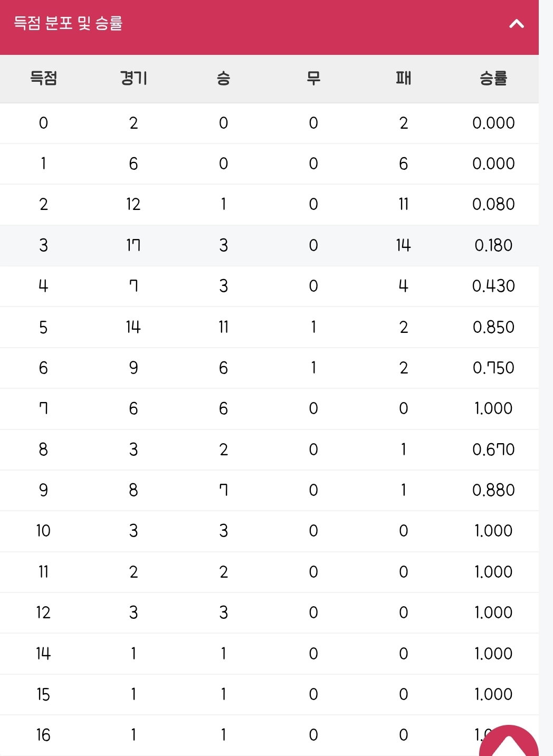Select the win rate value 0.080
The height and width of the screenshot is (756, 553).
[x=493, y=204]
